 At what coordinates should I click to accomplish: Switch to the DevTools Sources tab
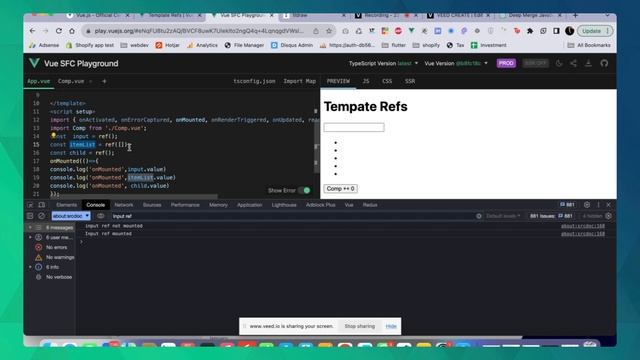[x=152, y=205]
